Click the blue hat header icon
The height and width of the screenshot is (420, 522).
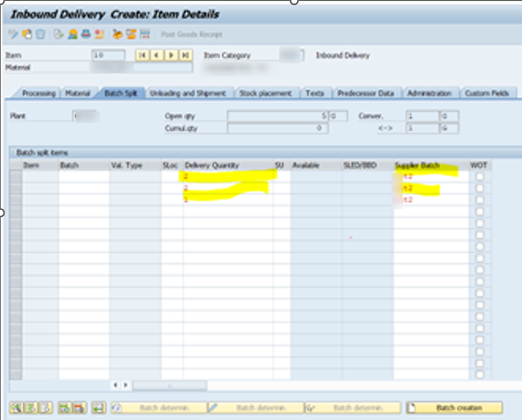point(86,34)
